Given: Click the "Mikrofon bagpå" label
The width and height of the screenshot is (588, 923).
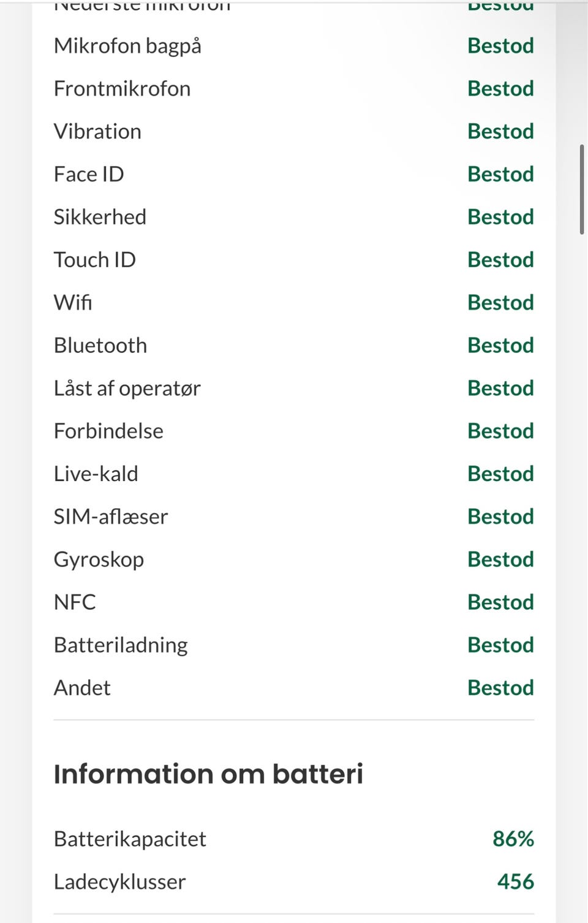Looking at the screenshot, I should [x=127, y=46].
